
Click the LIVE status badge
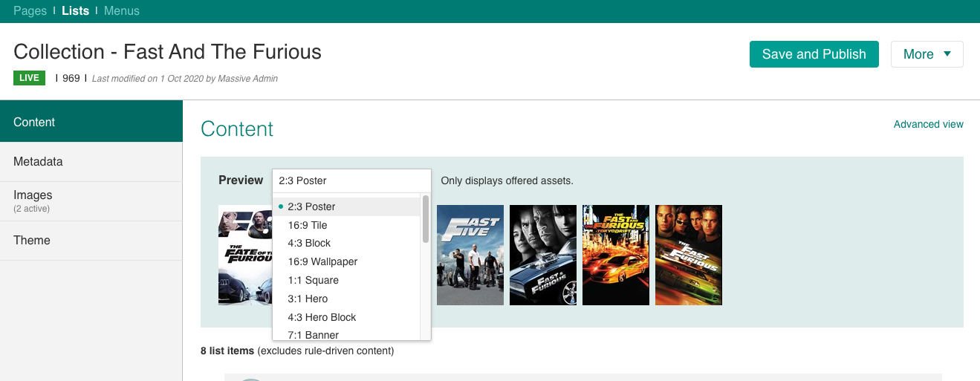coord(29,78)
